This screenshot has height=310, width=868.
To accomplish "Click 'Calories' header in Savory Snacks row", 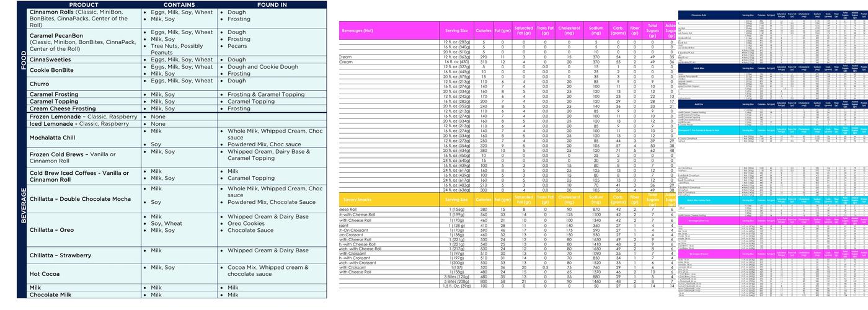I will pyautogui.click(x=484, y=200).
